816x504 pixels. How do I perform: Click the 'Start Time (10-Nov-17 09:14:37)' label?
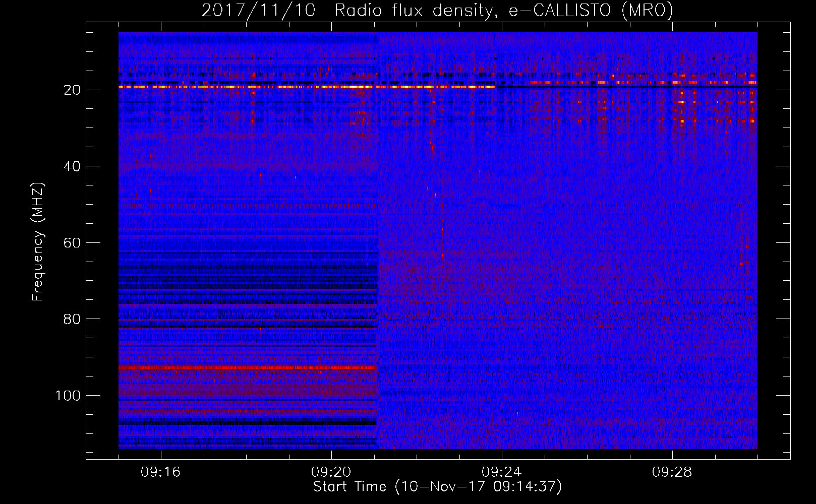point(437,487)
